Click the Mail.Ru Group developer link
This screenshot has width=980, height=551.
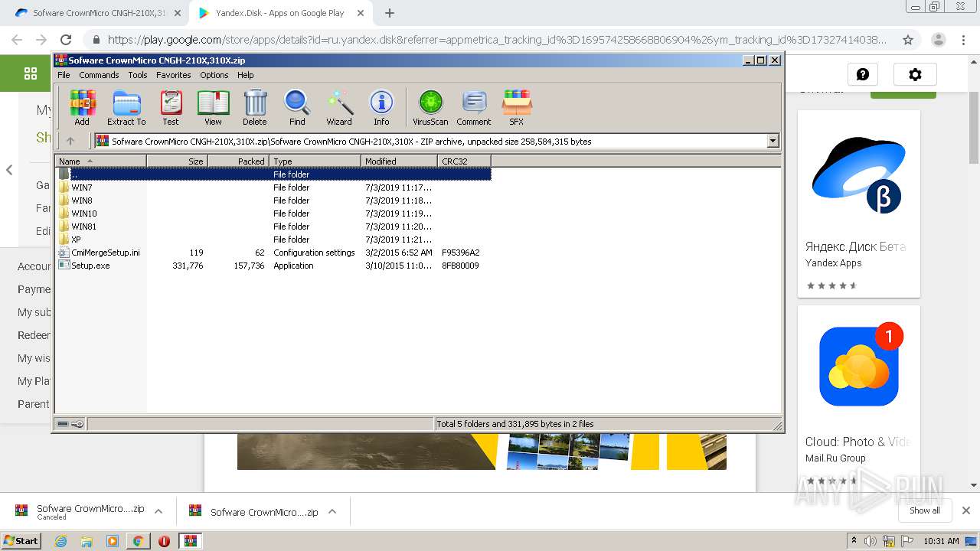[x=835, y=458]
